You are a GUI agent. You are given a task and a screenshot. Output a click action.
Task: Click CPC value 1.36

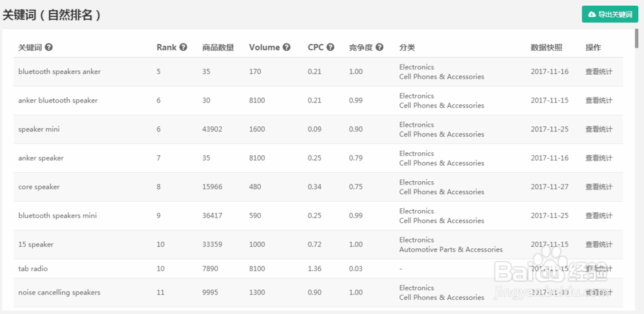point(315,269)
